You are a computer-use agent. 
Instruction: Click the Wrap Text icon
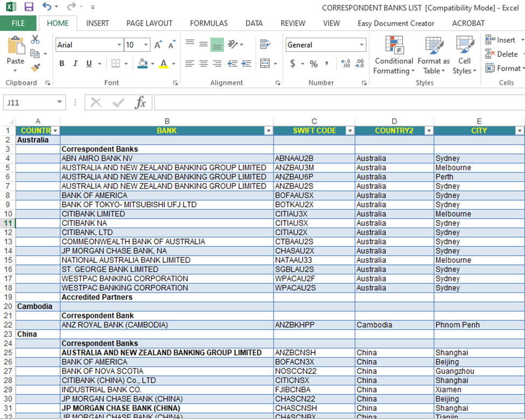[x=265, y=44]
